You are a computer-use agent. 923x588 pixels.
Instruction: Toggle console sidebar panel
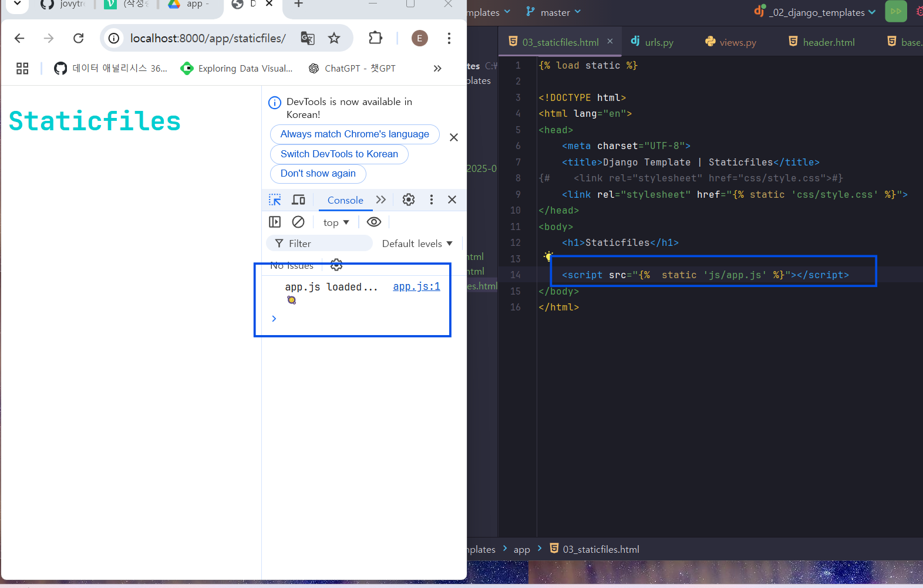(275, 222)
